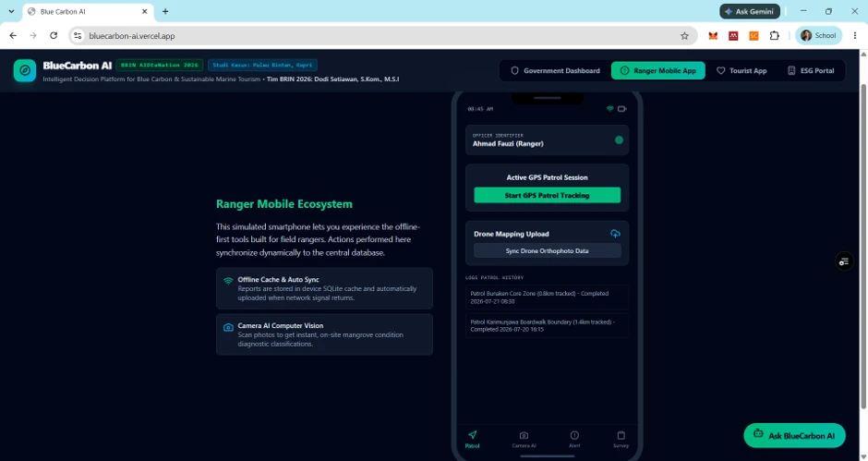Click the orange SC extension icon
Screen dimensions: 868x461
coord(753,35)
